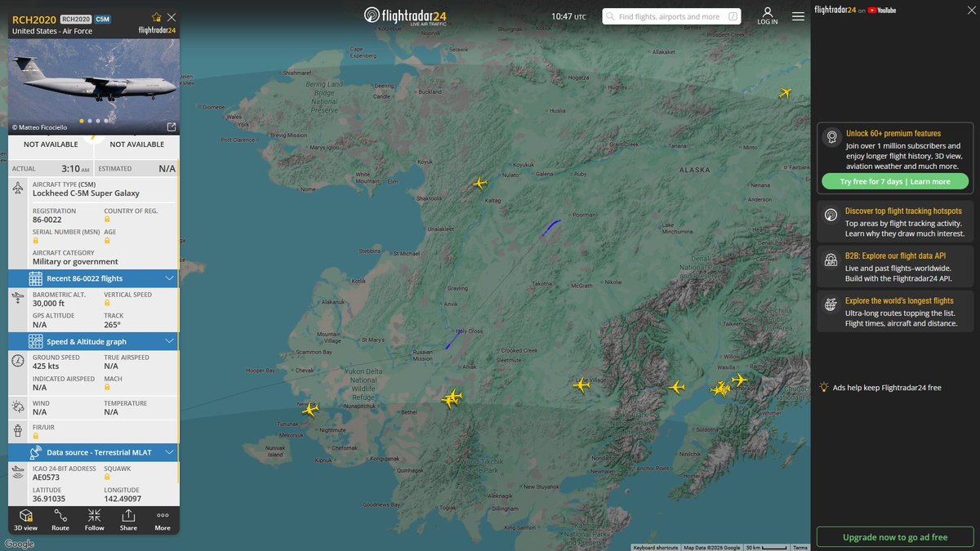Click the altitude icon beside Barometric Alt.
The width and height of the screenshot is (980, 551).
(19, 299)
